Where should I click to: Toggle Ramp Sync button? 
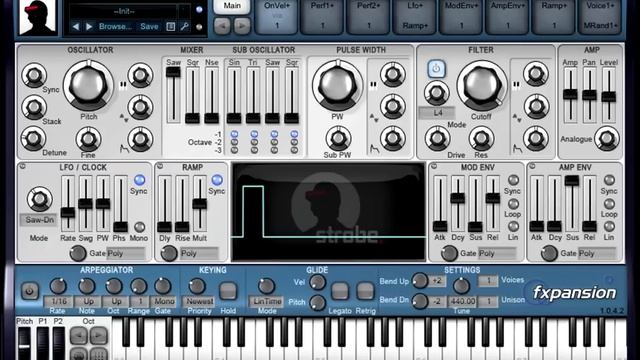click(217, 180)
